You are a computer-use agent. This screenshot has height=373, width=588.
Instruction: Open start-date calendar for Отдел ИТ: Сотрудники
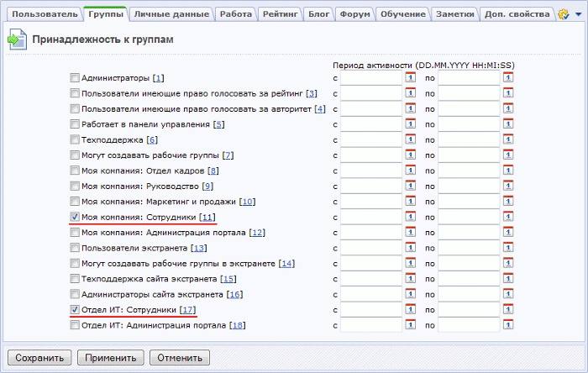click(410, 311)
